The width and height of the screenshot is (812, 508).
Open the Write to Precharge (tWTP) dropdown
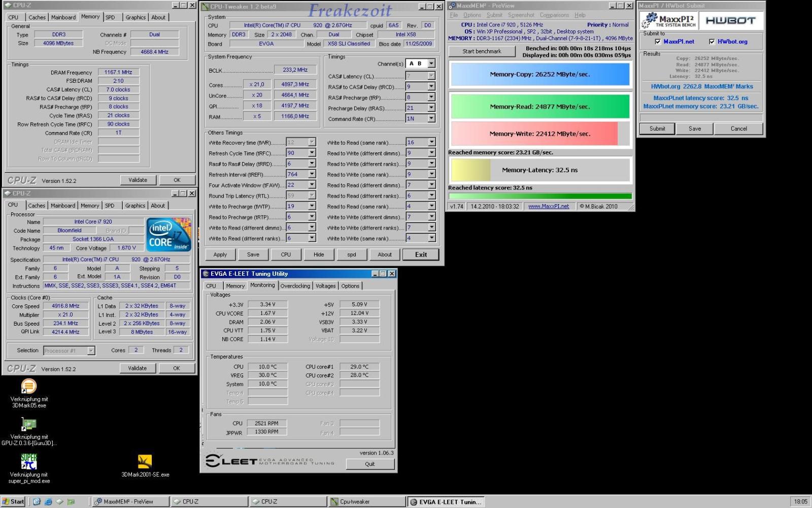pyautogui.click(x=312, y=206)
